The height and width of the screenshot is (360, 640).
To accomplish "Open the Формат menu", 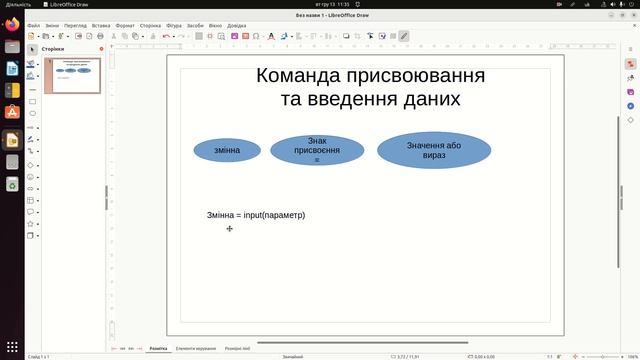I will pyautogui.click(x=125, y=26).
